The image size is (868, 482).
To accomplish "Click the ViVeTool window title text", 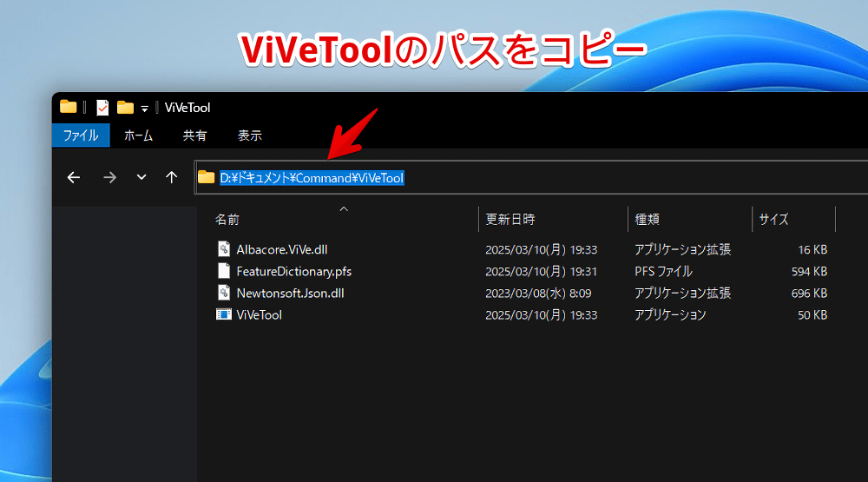I will click(x=187, y=108).
